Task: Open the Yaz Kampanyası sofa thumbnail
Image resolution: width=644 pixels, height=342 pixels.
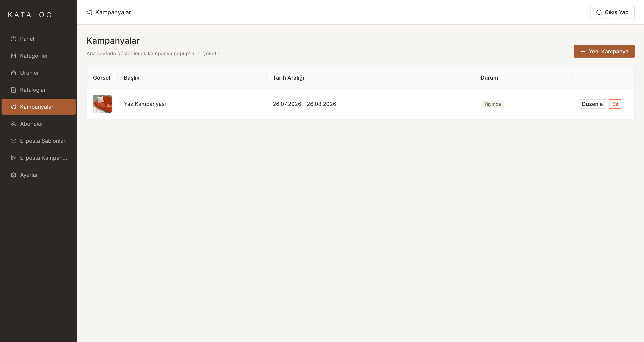Action: tap(102, 104)
